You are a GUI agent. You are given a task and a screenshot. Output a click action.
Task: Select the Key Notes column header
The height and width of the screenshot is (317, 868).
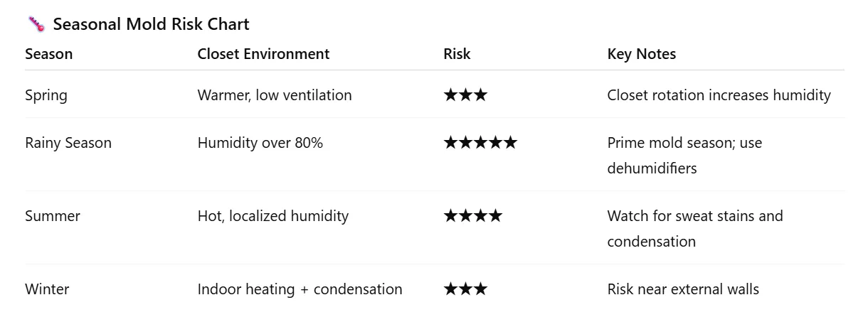click(x=641, y=54)
